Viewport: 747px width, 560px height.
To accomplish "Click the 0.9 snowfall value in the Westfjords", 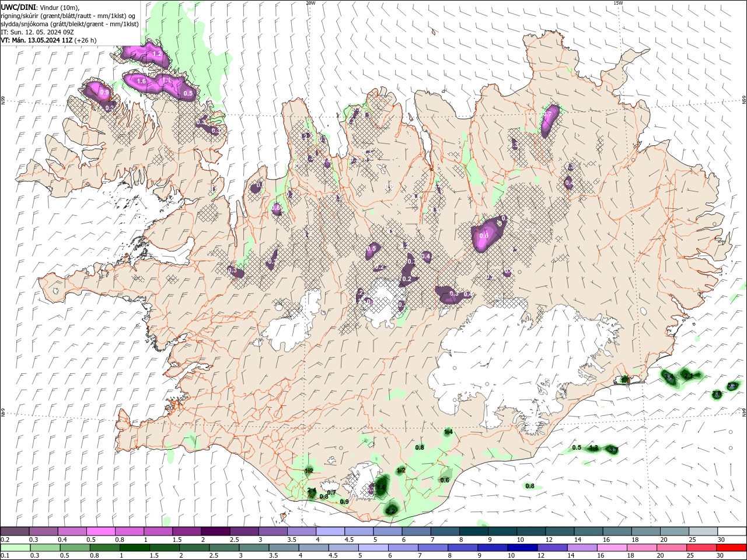I will coord(104,92).
